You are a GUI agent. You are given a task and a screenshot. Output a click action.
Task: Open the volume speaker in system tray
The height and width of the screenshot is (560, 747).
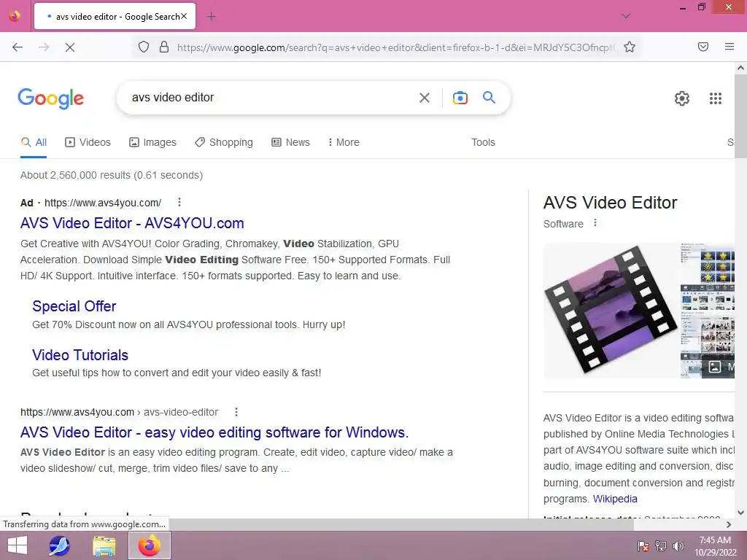tap(678, 545)
